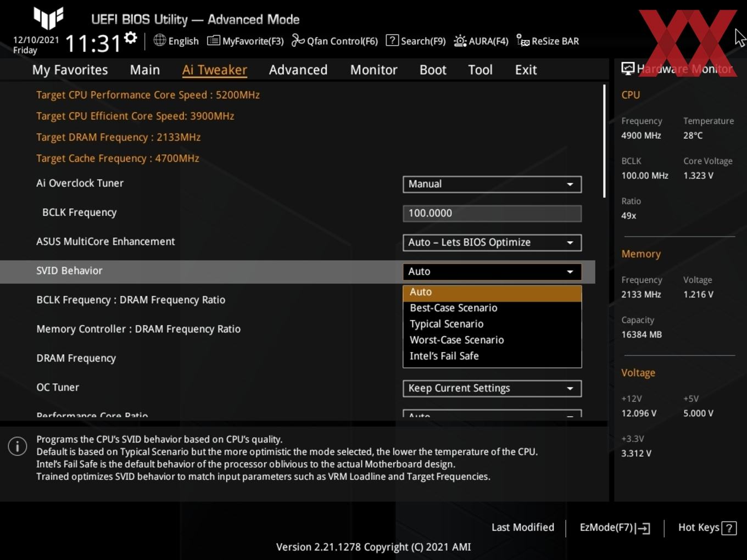747x560 pixels.
Task: Switch to Main tab
Action: pos(145,70)
